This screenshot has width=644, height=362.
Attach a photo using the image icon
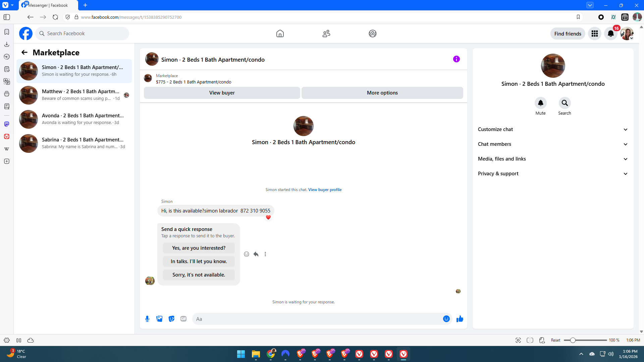[159, 319]
